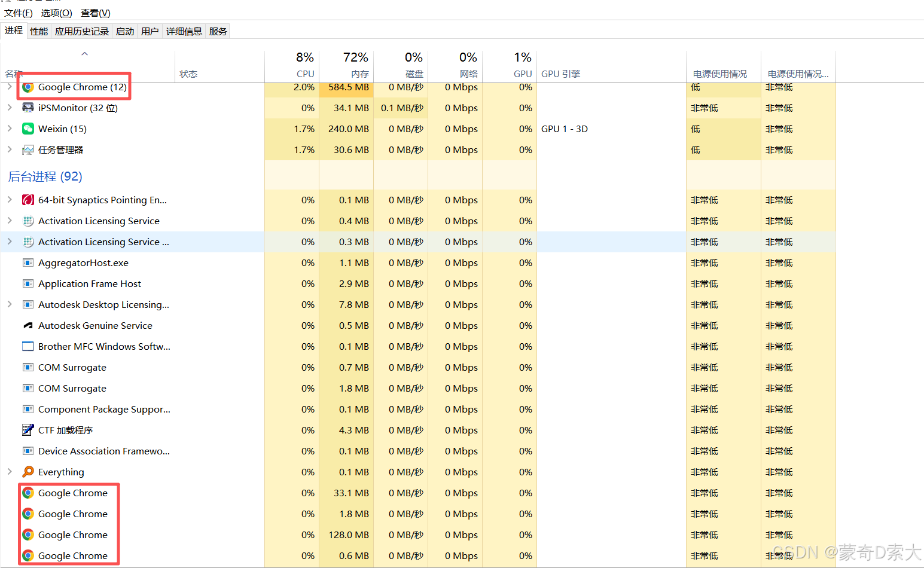Click the Chrome icon in the 128.0 MB row
924x568 pixels.
pyautogui.click(x=28, y=535)
